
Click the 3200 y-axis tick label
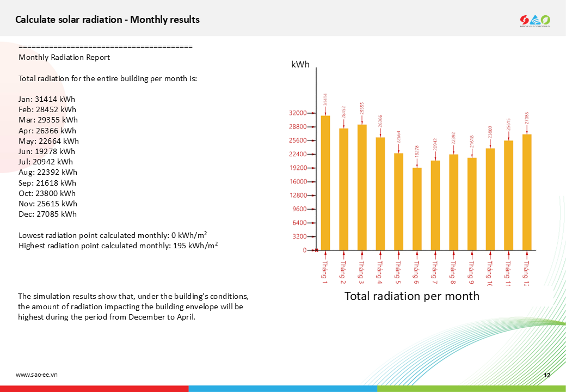pos(299,236)
